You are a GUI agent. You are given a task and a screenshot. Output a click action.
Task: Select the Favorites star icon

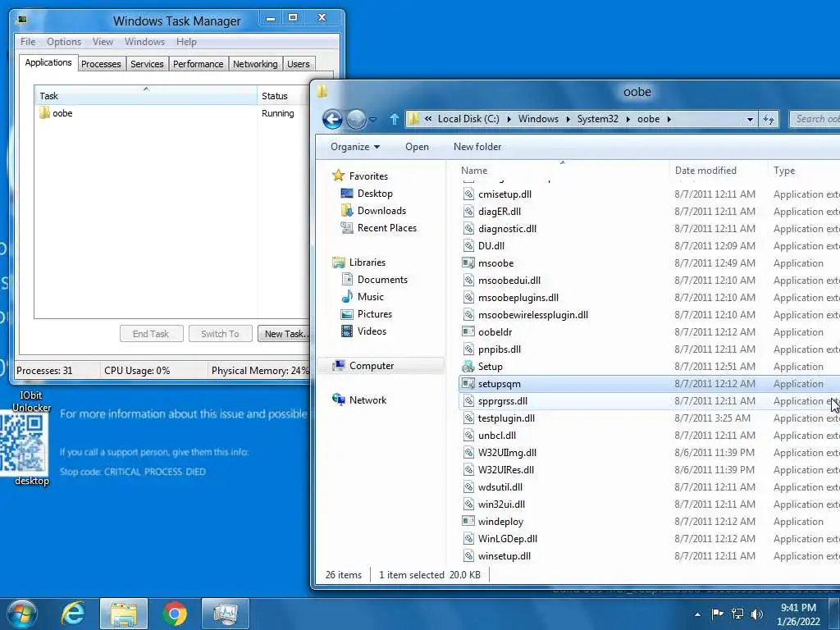(338, 176)
